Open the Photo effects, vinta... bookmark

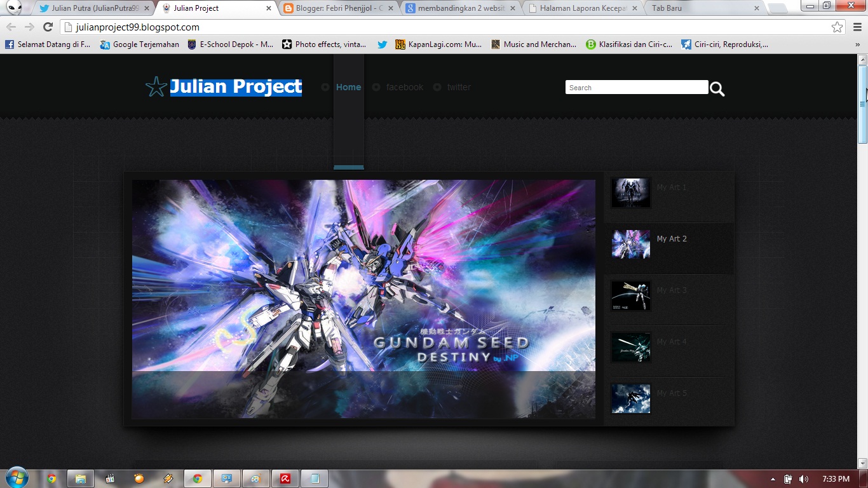click(324, 44)
